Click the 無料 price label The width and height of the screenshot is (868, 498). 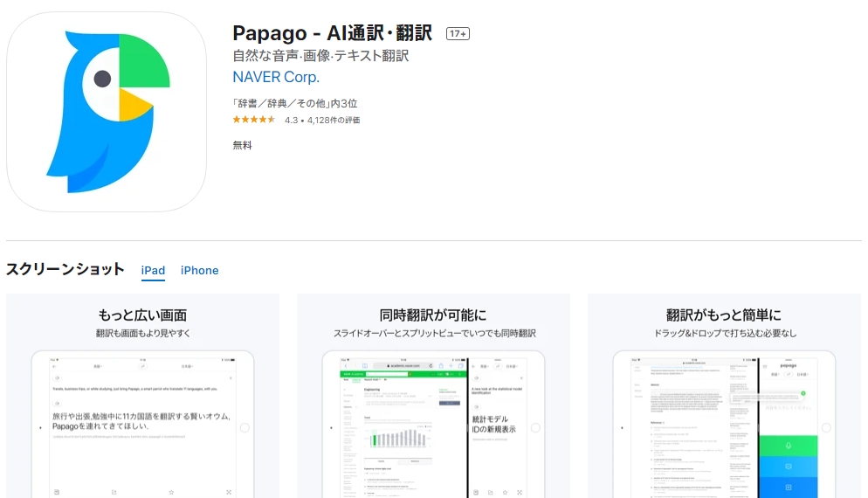coord(243,145)
